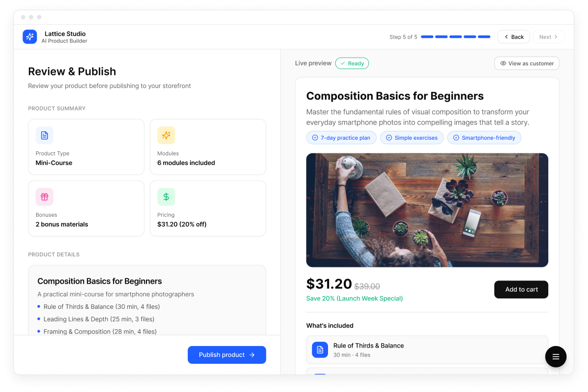Click the struck-through $39.00 price
Image resolution: width=588 pixels, height=392 pixels.
tap(367, 287)
